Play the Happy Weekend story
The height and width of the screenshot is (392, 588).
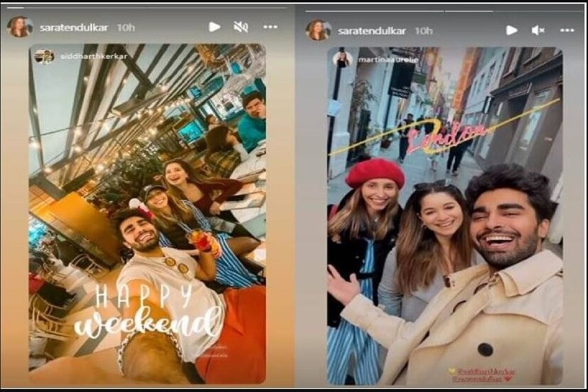pos(214,27)
